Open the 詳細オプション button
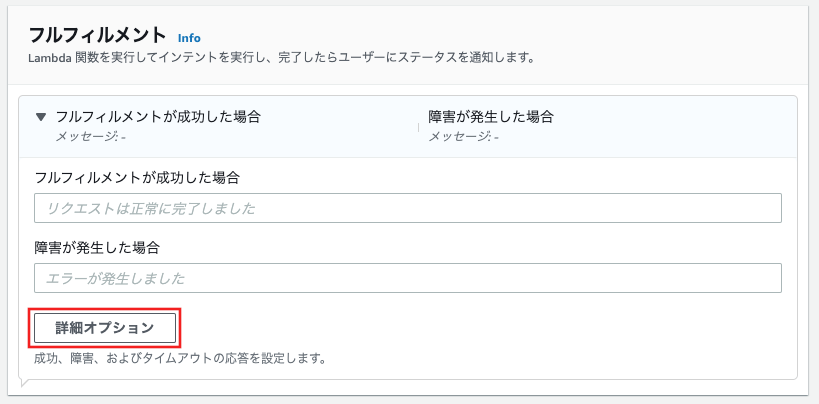819x404 pixels. click(105, 328)
